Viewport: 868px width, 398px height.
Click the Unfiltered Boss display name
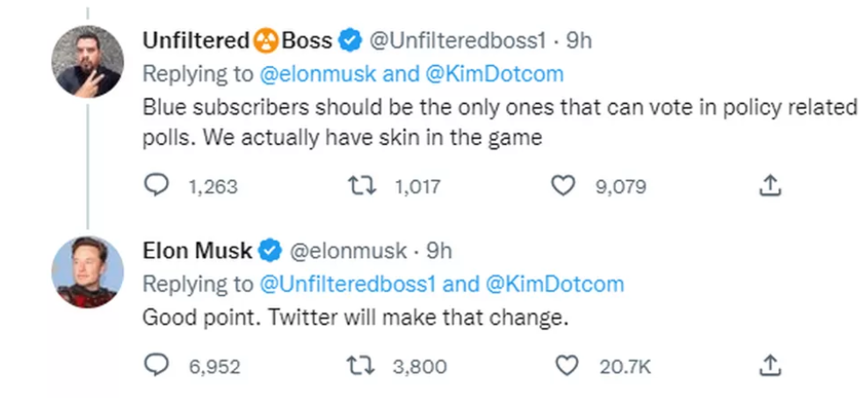coord(237,40)
